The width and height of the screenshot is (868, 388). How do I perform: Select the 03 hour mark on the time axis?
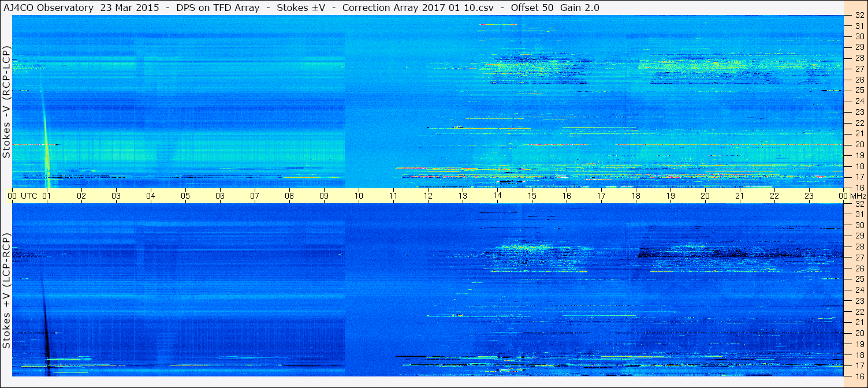coord(116,196)
